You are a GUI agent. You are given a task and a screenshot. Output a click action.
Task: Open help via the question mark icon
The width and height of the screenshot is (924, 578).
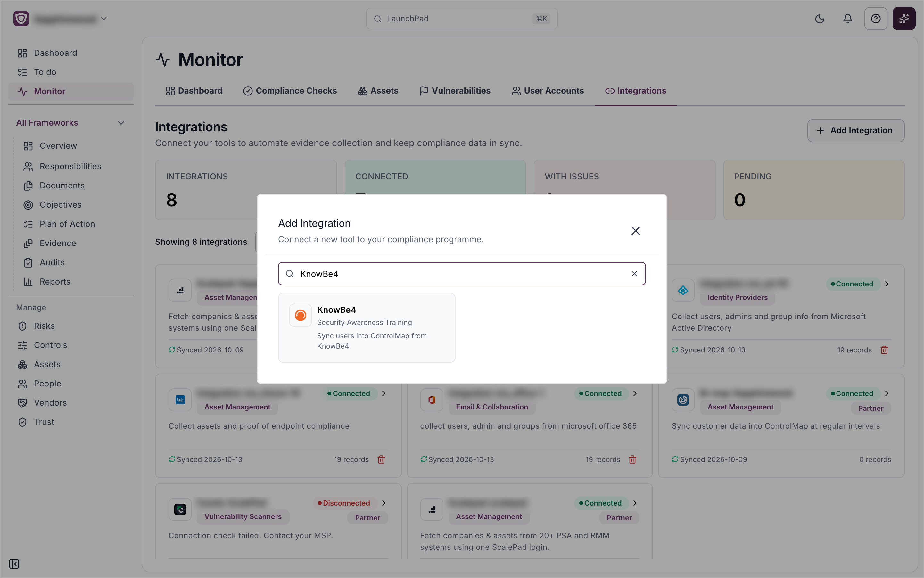coord(875,19)
